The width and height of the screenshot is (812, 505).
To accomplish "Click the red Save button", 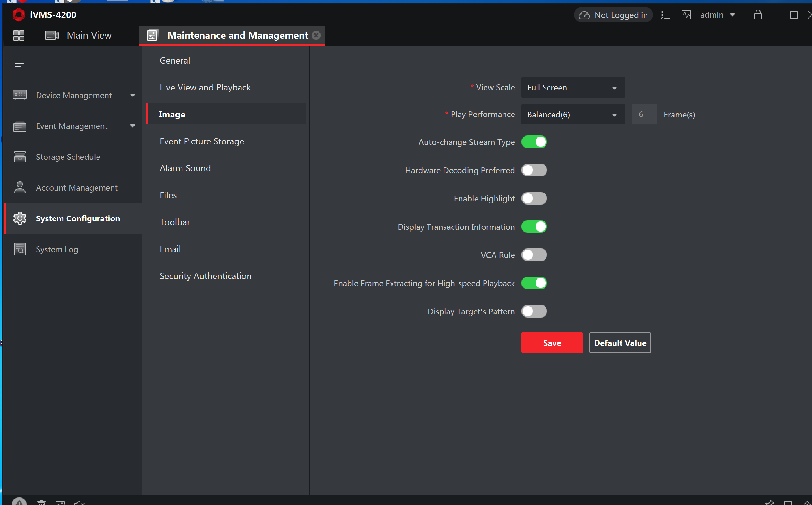I will click(x=552, y=343).
